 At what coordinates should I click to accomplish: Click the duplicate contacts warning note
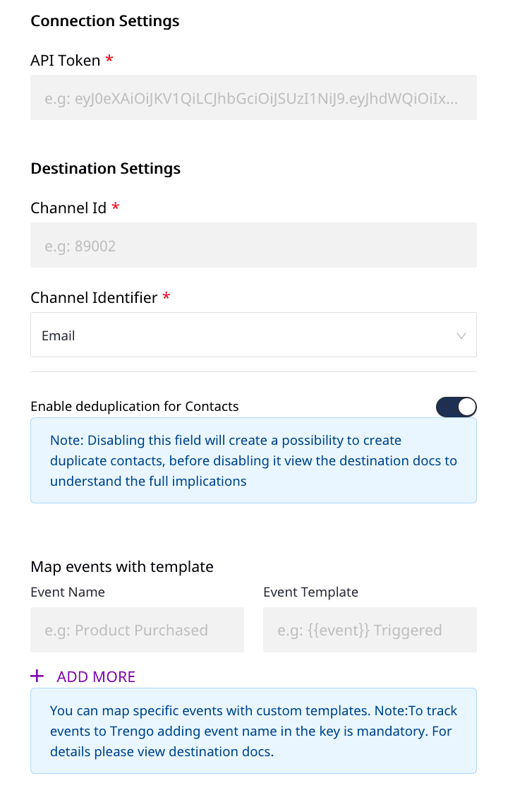click(253, 460)
